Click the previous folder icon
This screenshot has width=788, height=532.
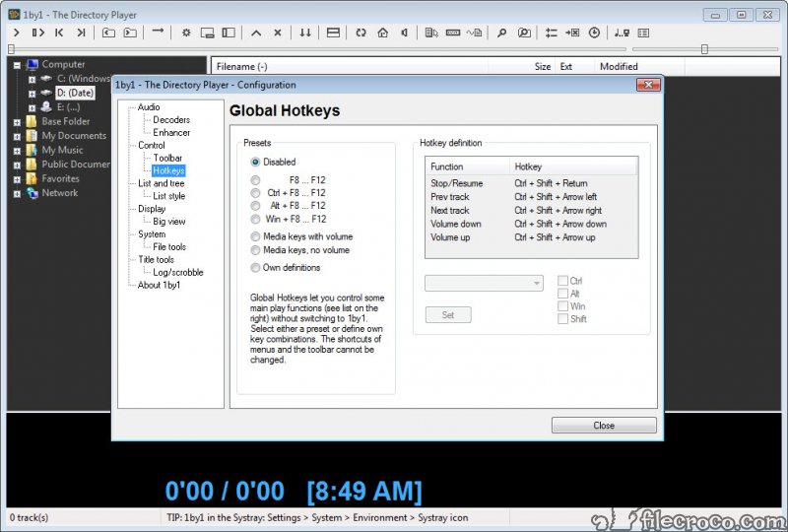[108, 33]
